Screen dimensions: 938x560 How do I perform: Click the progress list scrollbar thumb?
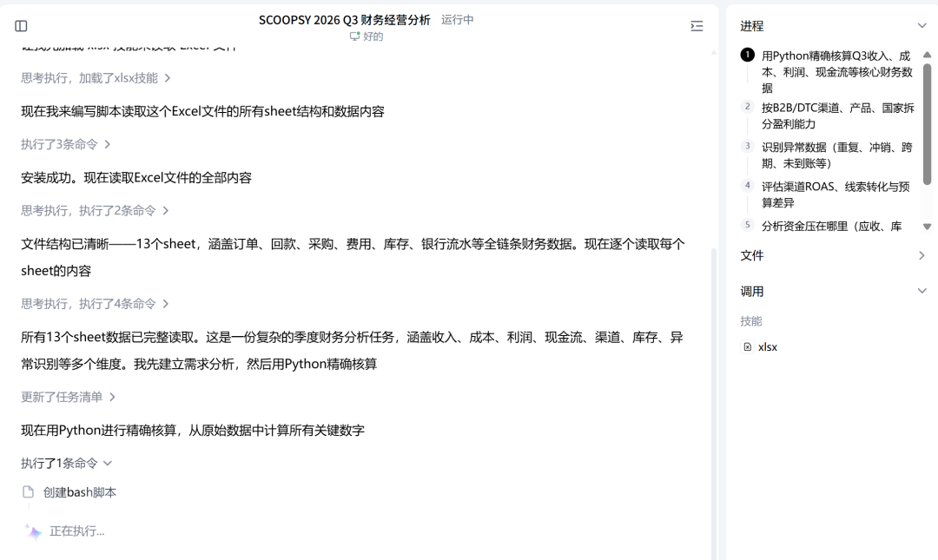(928, 124)
